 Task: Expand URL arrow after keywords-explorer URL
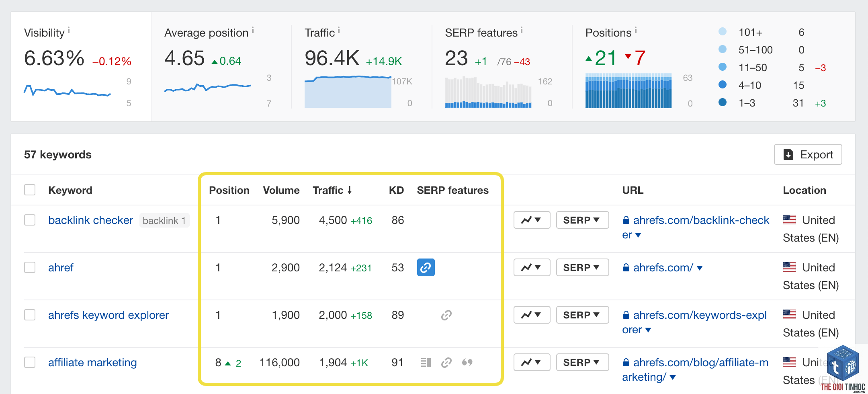pos(648,330)
